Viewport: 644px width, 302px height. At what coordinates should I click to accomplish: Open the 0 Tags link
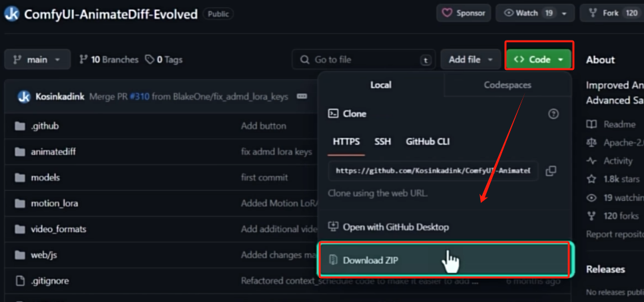click(164, 60)
